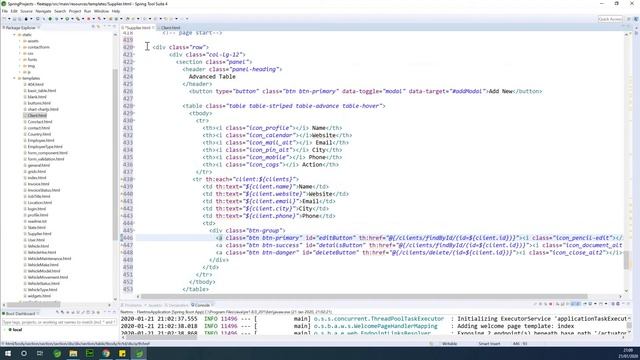Open the Windows Start menu
640x360 pixels.
tap(8, 353)
